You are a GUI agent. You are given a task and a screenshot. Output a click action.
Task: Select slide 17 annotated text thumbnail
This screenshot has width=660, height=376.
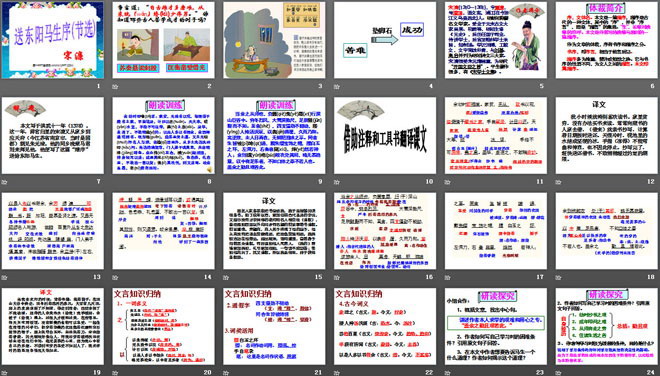pyautogui.click(x=496, y=231)
